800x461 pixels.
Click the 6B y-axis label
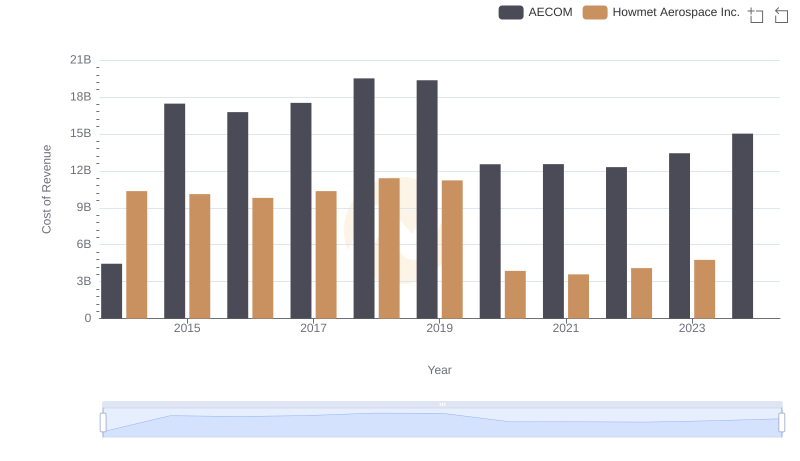pyautogui.click(x=84, y=244)
